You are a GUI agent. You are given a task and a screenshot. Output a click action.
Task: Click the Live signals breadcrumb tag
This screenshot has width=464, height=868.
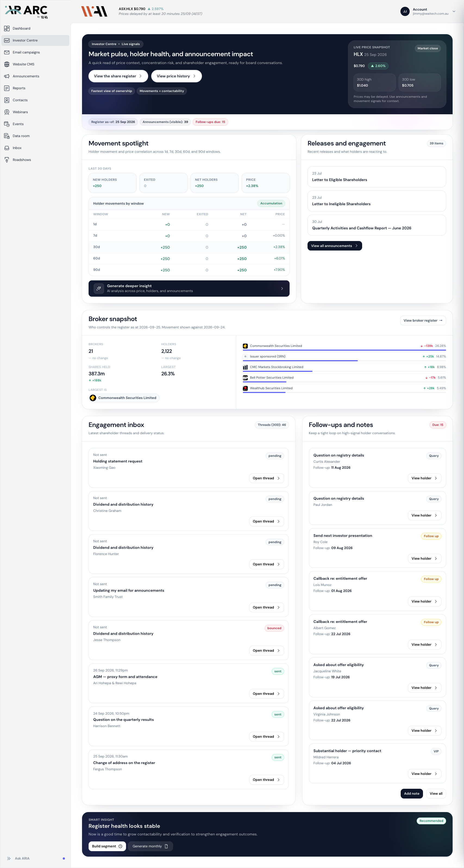(130, 44)
